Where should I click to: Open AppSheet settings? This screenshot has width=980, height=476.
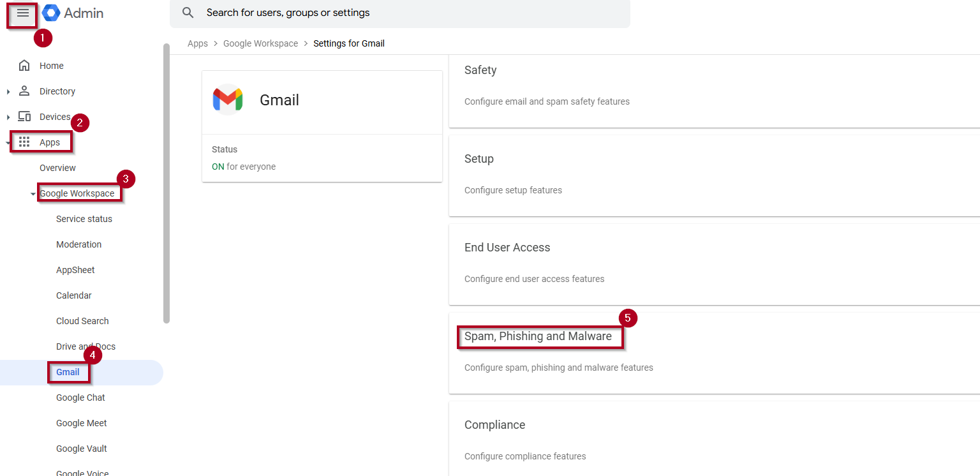point(75,270)
